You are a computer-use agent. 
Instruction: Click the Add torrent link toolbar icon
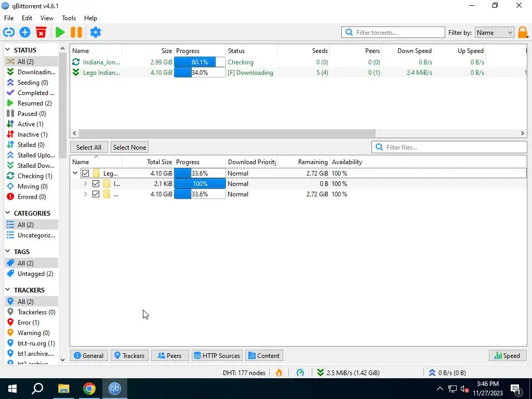[9, 33]
